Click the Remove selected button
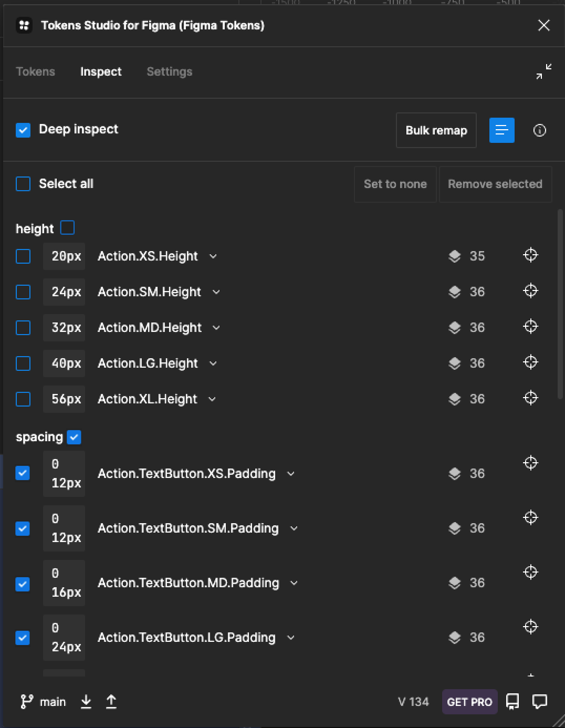 click(495, 184)
